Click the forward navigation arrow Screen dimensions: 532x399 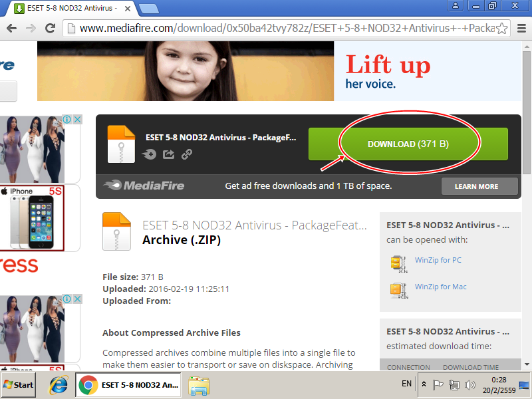31,28
